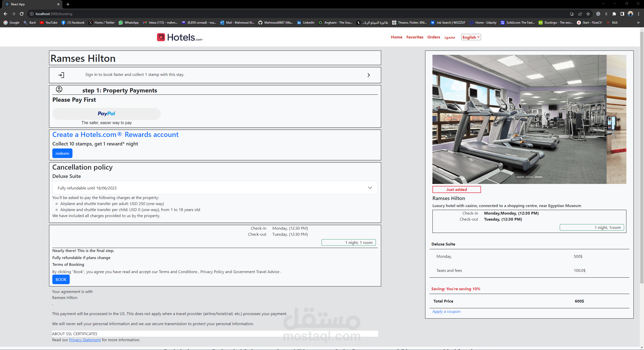Reload the page with the refresh icon
Image resolution: width=644 pixels, height=350 pixels.
[22, 14]
